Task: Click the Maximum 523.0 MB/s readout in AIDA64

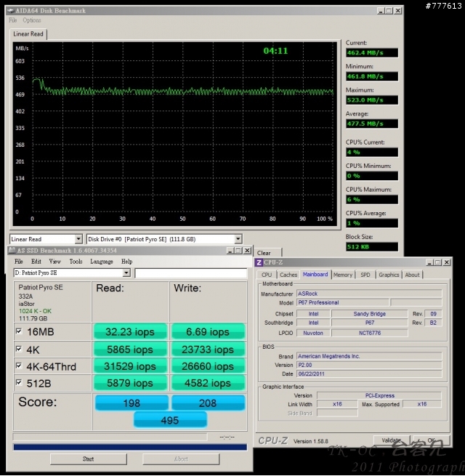Action: (x=372, y=100)
